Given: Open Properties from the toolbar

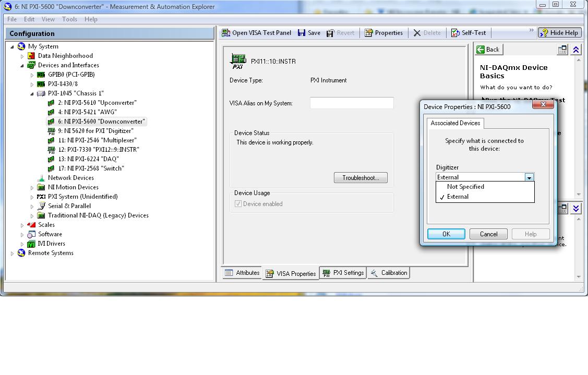Looking at the screenshot, I should 383,33.
